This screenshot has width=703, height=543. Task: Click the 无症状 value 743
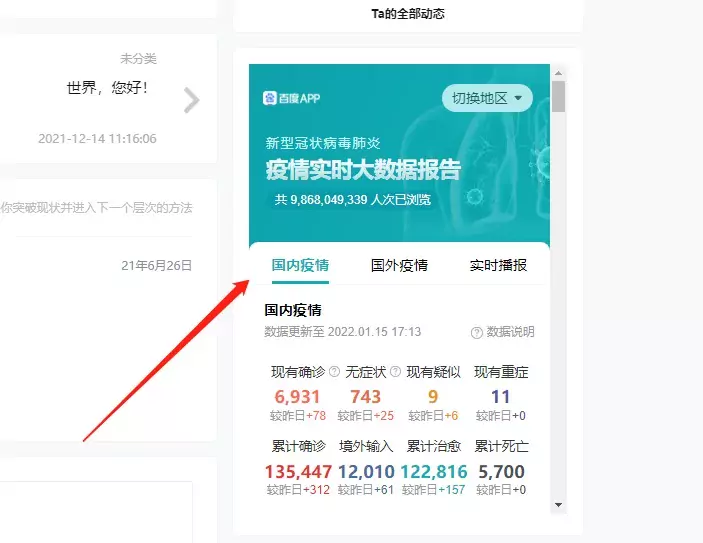coord(365,397)
